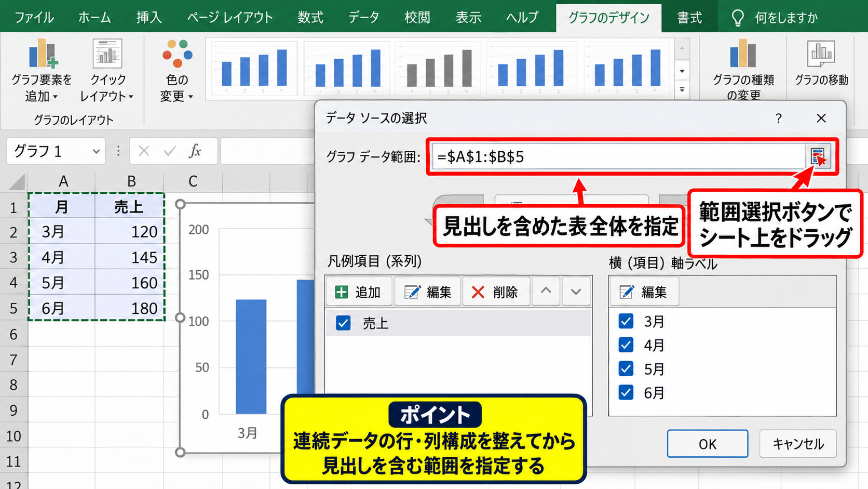Click the 3月 bar in the chart

tap(251, 356)
